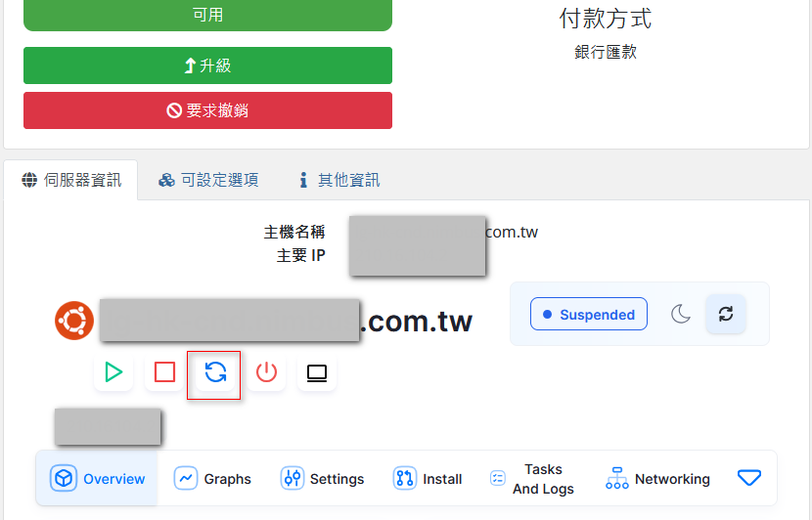Click the blue restart server icon
Image resolution: width=812 pixels, height=520 pixels.
click(215, 372)
